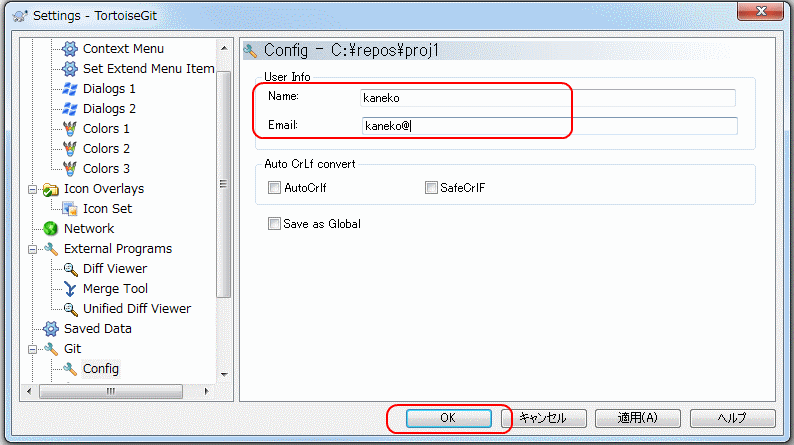The height and width of the screenshot is (445, 794).
Task: Click the Set Extend Menu Item gear icon
Action: 69,68
